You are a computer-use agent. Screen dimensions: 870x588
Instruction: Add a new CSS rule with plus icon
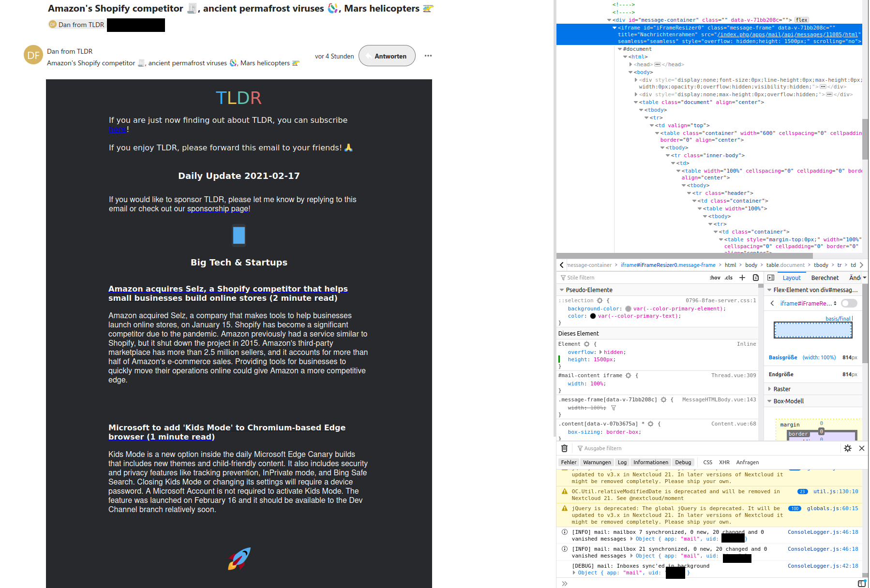click(742, 278)
